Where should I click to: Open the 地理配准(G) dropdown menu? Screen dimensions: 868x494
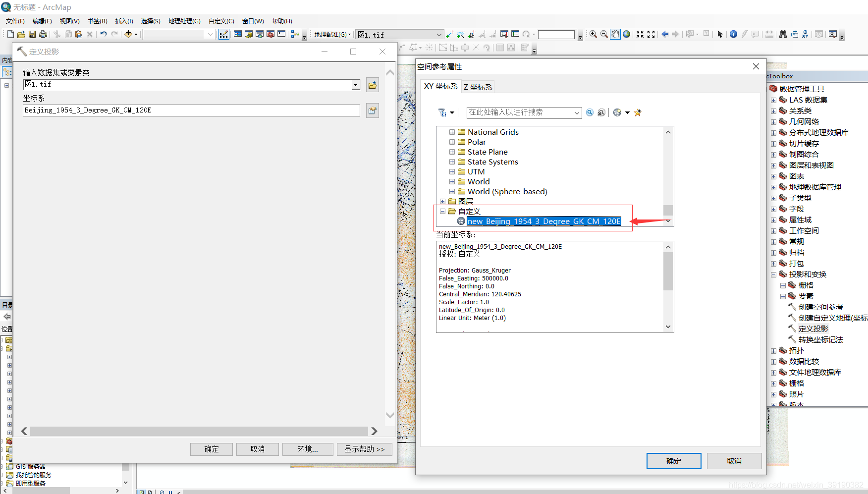click(332, 34)
